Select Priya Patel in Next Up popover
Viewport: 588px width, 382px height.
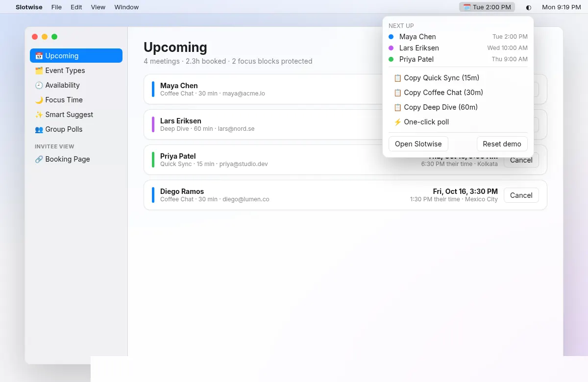point(458,59)
